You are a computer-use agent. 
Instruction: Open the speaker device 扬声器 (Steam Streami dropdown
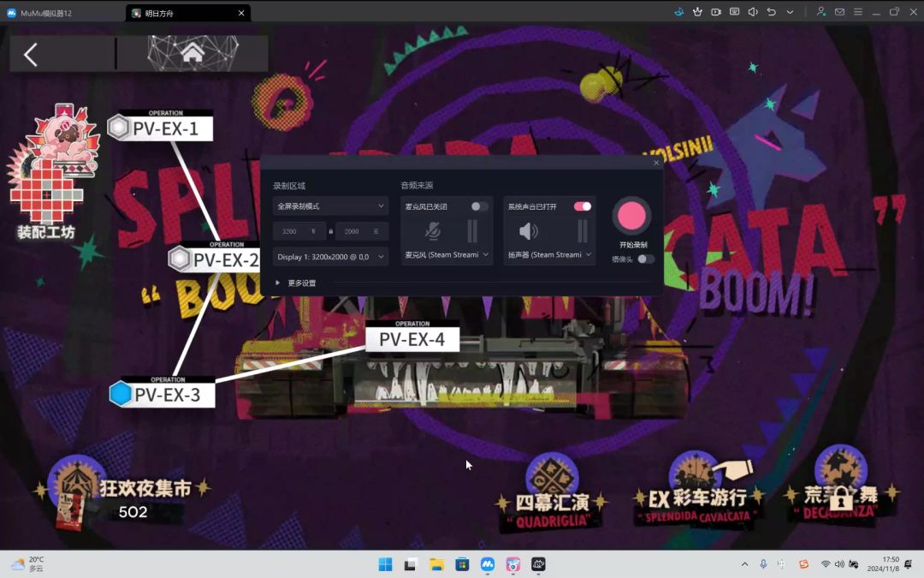[x=549, y=255]
